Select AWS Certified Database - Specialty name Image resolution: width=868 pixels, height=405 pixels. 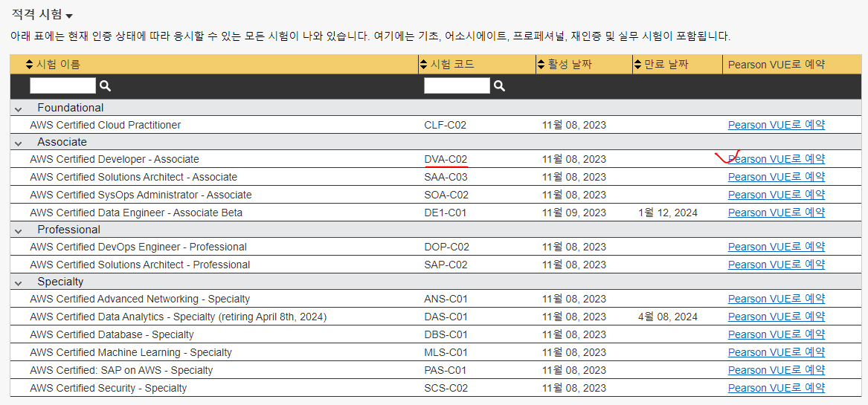[x=112, y=334]
